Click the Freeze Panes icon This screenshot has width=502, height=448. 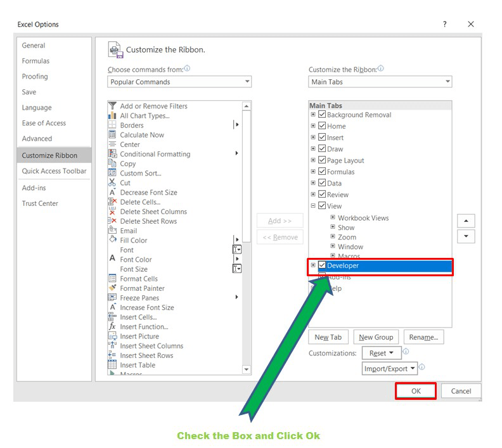tap(112, 297)
